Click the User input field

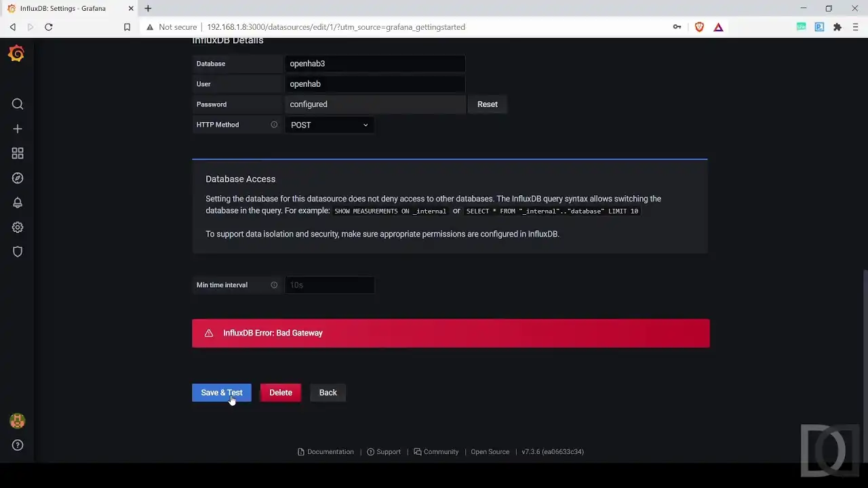[x=375, y=84]
